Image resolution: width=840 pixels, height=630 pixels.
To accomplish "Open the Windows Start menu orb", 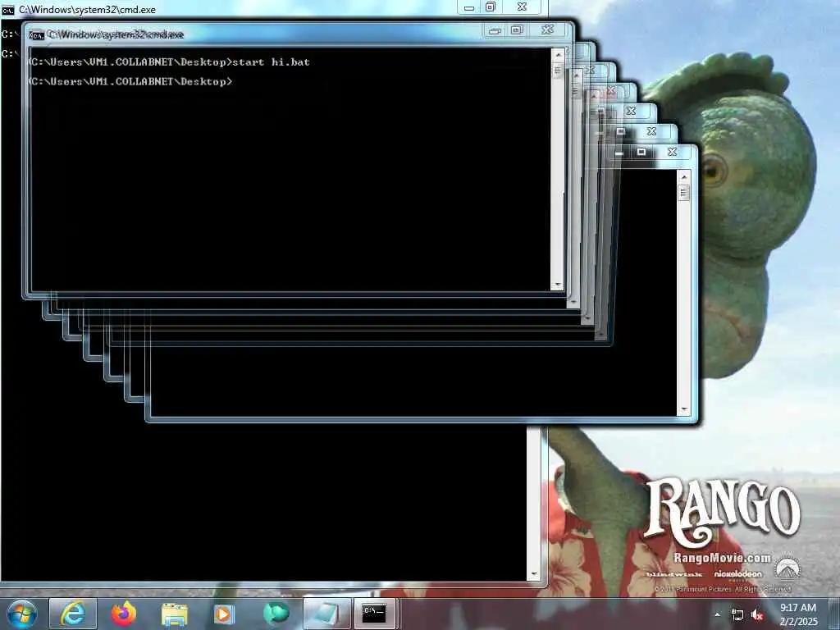I will click(22, 614).
